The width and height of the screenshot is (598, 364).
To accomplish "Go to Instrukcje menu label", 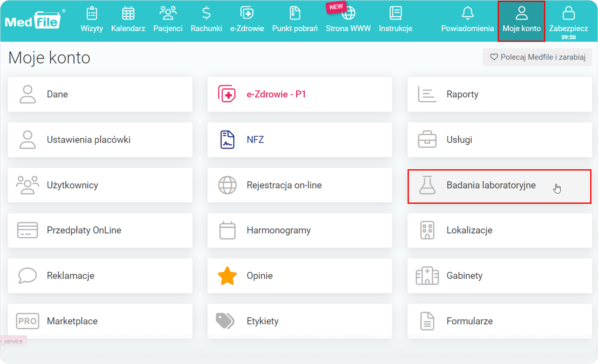I will tap(396, 28).
